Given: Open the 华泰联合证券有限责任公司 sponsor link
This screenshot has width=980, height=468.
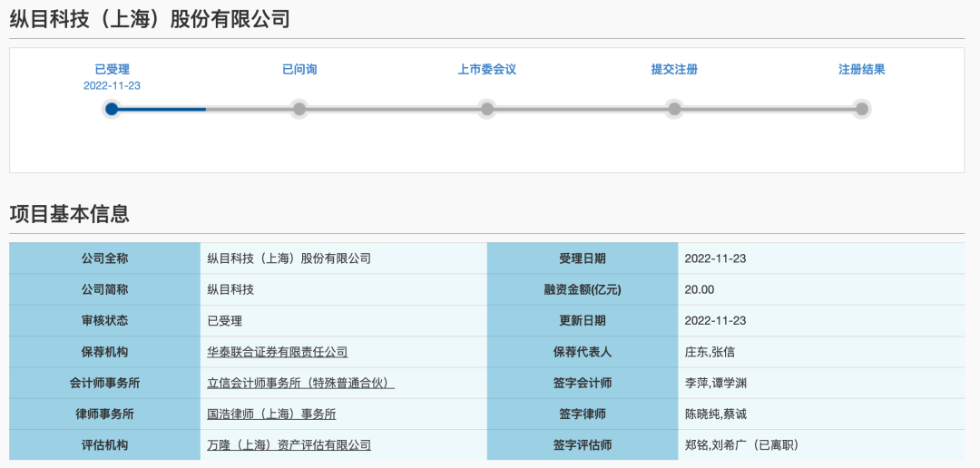Looking at the screenshot, I should coord(277,352).
